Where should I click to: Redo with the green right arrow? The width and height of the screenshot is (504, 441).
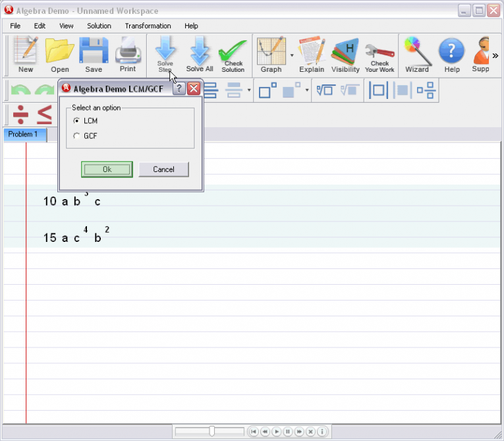click(45, 90)
